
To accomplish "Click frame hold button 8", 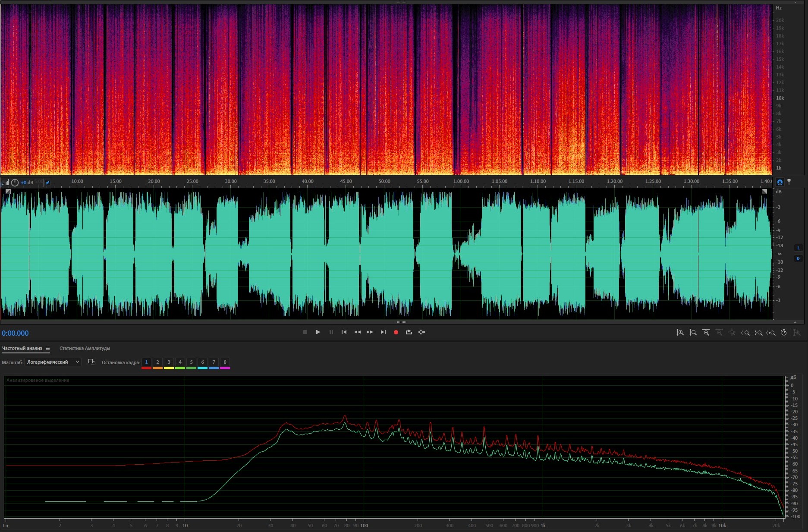I will 225,362.
